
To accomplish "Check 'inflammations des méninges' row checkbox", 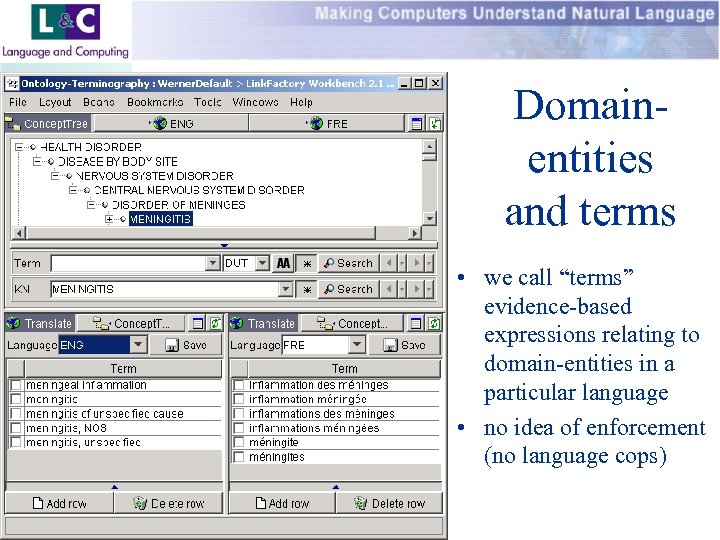I will coord(239,413).
